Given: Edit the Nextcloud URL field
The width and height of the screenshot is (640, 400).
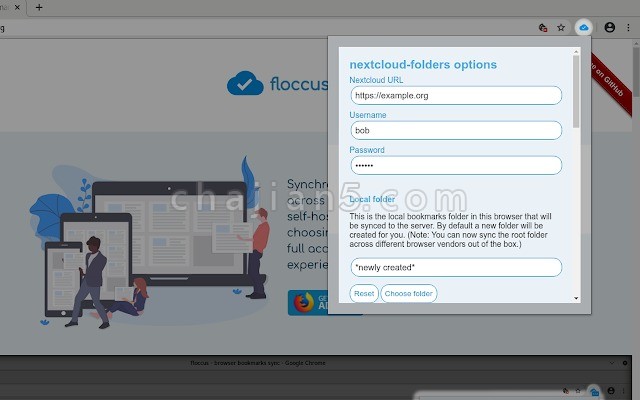Looking at the screenshot, I should click(x=456, y=96).
